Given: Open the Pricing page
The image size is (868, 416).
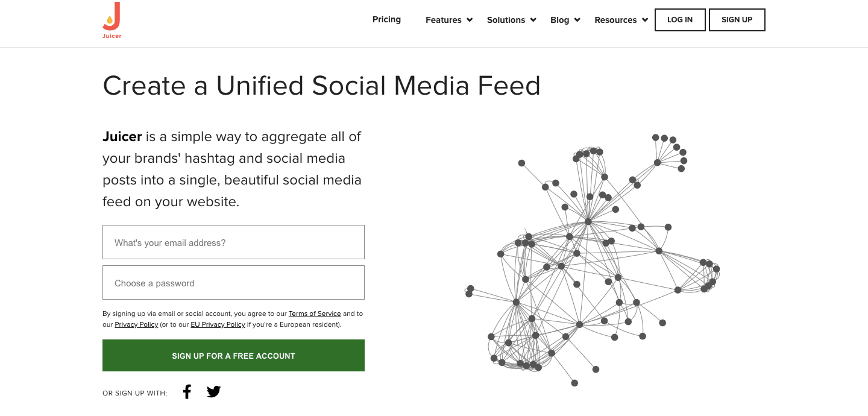Looking at the screenshot, I should click(x=386, y=19).
